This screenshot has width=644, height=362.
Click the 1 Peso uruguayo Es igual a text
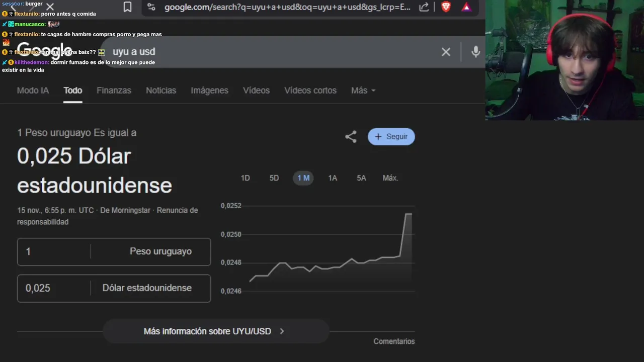coord(76,133)
